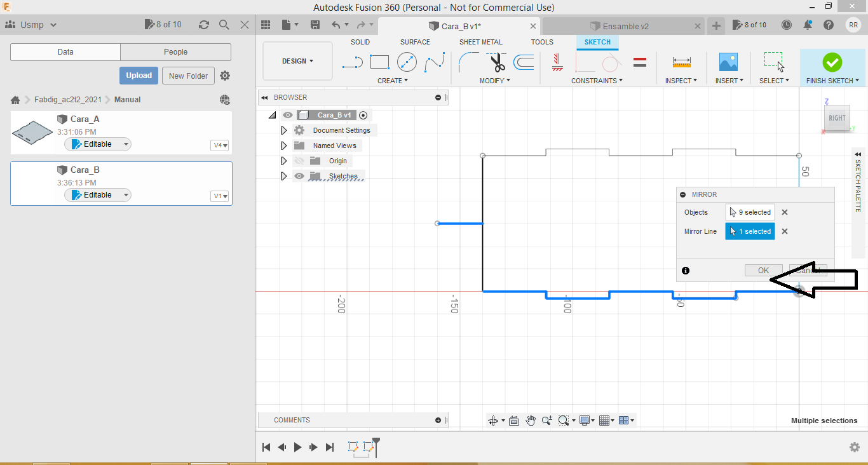Collapse the Mirror dialog
868x465 pixels.
(x=682, y=195)
